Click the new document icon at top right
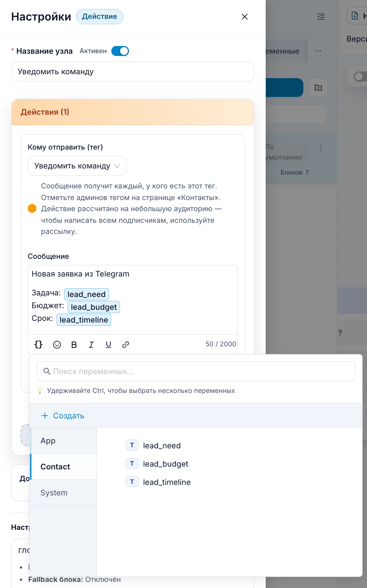The height and width of the screenshot is (588, 367). [355, 16]
